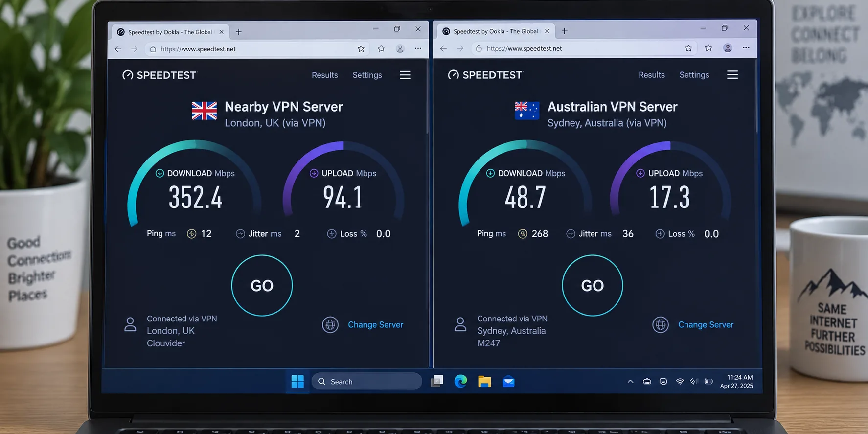Image resolution: width=868 pixels, height=434 pixels.
Task: Open hamburger menu in left Speedtest window
Action: 405,75
